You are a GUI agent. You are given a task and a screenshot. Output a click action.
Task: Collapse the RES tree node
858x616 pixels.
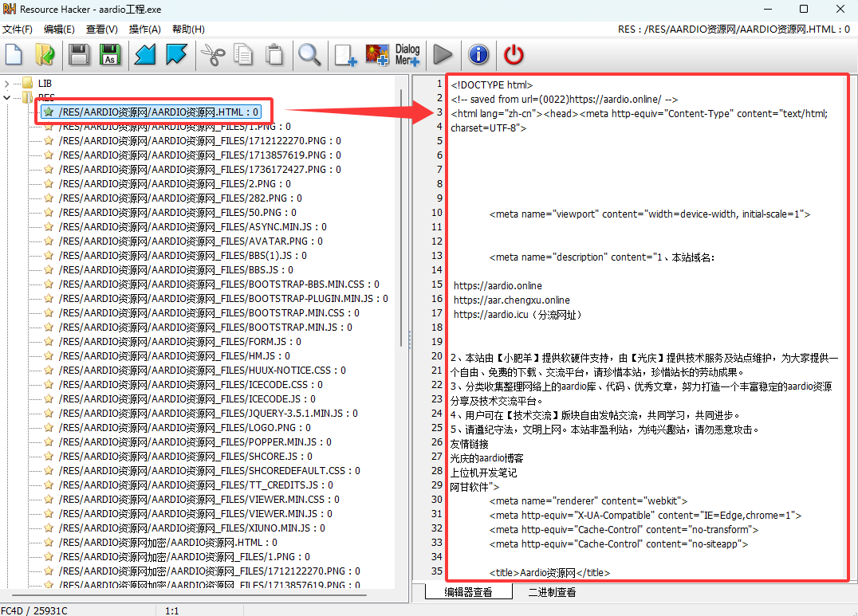6,98
